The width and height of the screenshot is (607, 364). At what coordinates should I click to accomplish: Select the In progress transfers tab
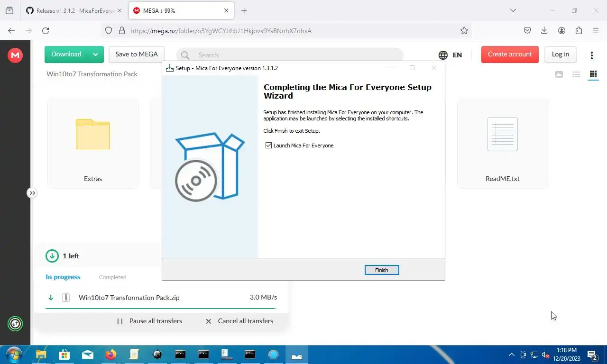[x=63, y=277]
